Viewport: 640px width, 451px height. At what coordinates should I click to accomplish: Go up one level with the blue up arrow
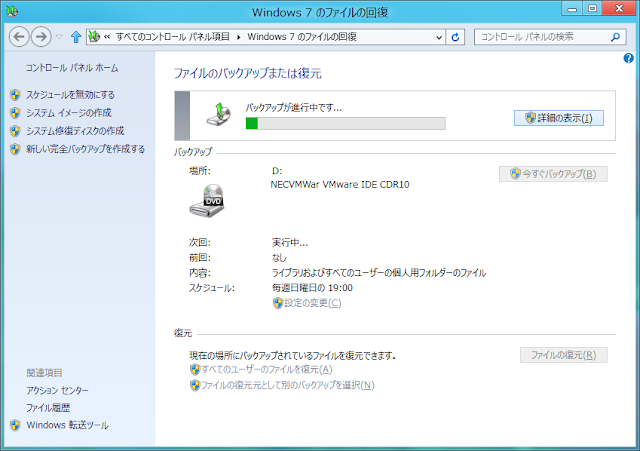coord(76,37)
